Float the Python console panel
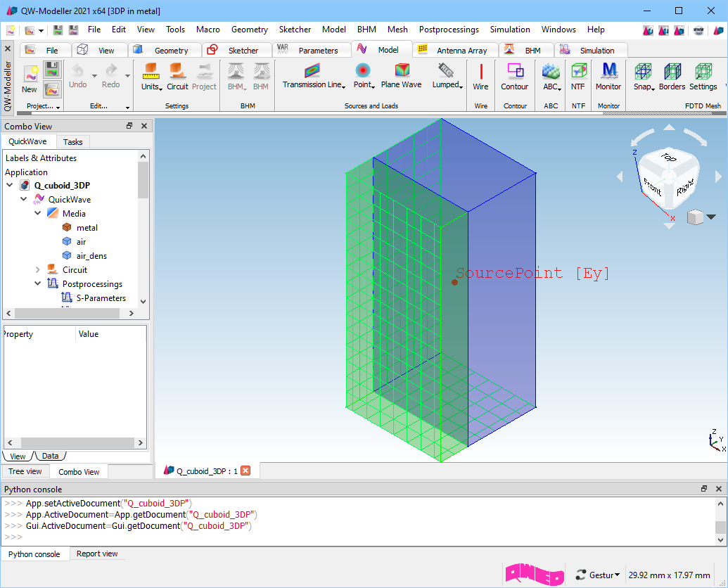The width and height of the screenshot is (728, 588). pyautogui.click(x=704, y=489)
